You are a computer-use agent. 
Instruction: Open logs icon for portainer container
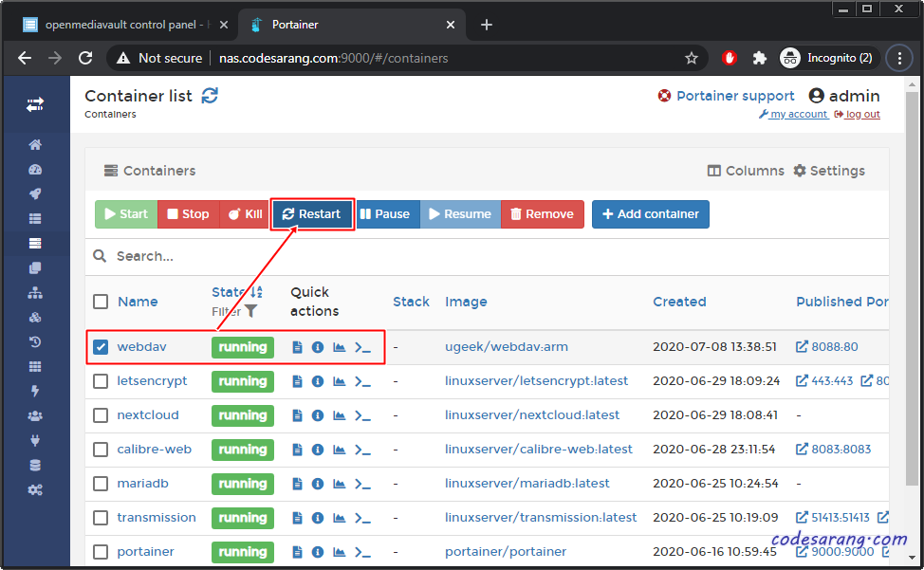click(297, 552)
